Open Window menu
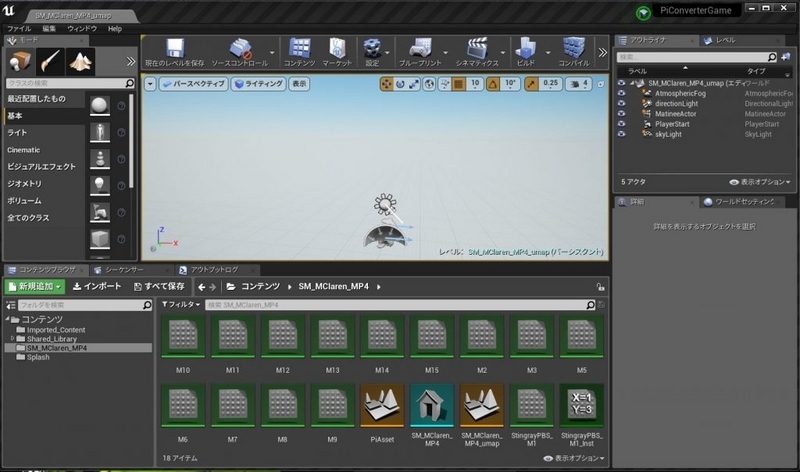This screenshot has width=800, height=472. click(82, 29)
